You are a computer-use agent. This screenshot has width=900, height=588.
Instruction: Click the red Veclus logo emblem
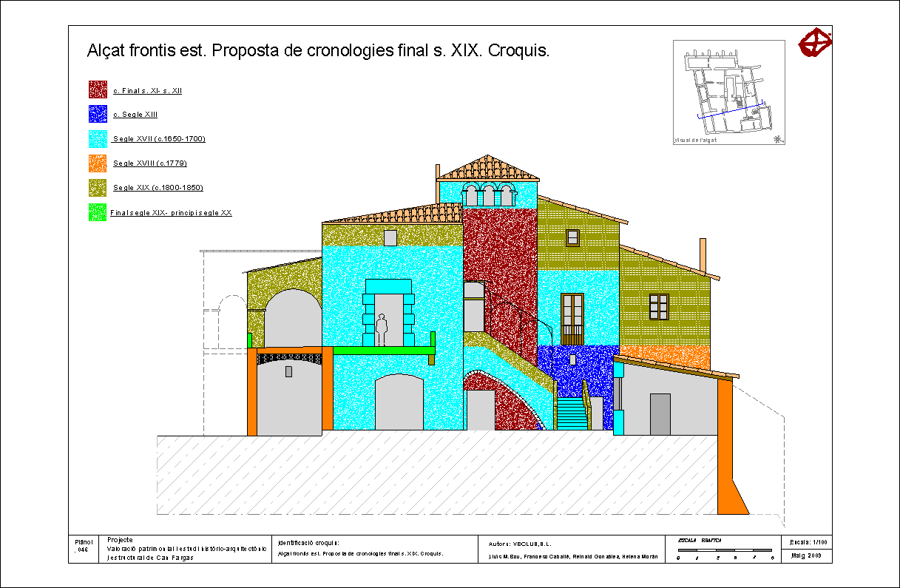point(816,42)
